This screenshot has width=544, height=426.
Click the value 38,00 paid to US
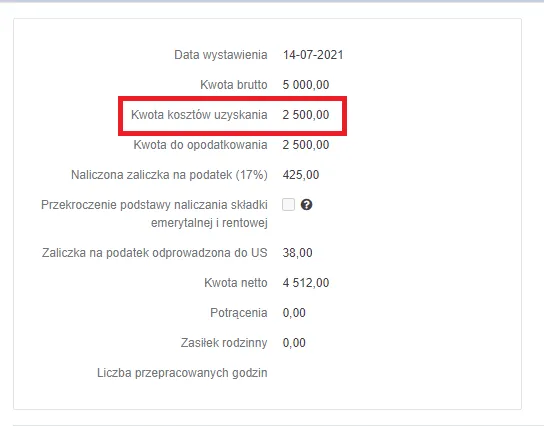click(297, 253)
